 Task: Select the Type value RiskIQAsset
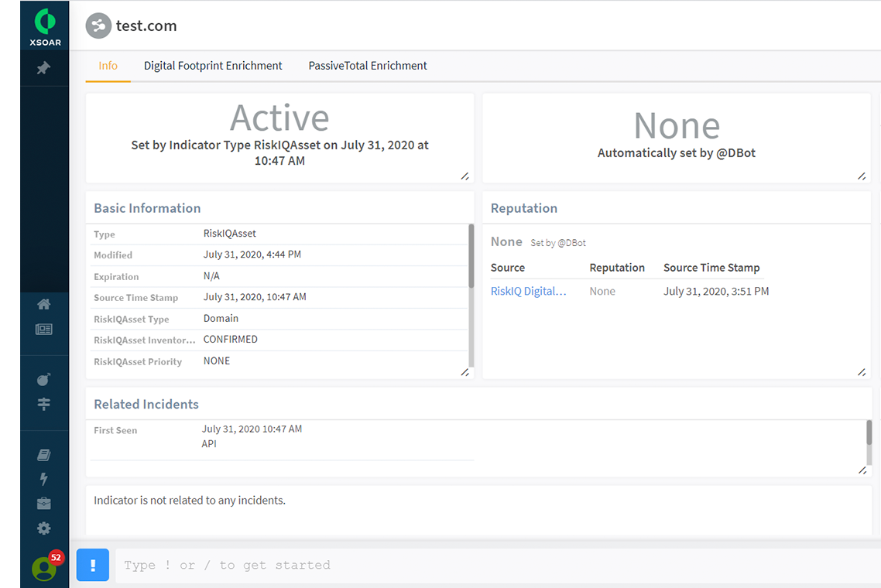click(x=229, y=233)
